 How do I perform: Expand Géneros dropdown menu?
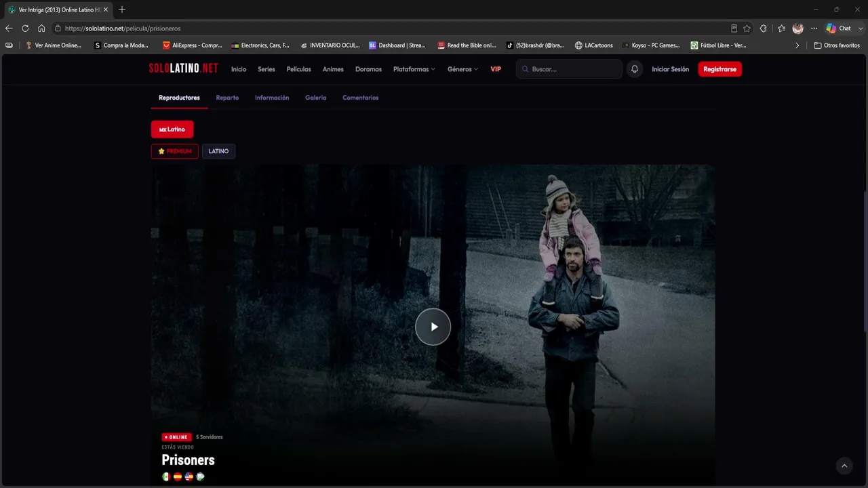point(462,69)
